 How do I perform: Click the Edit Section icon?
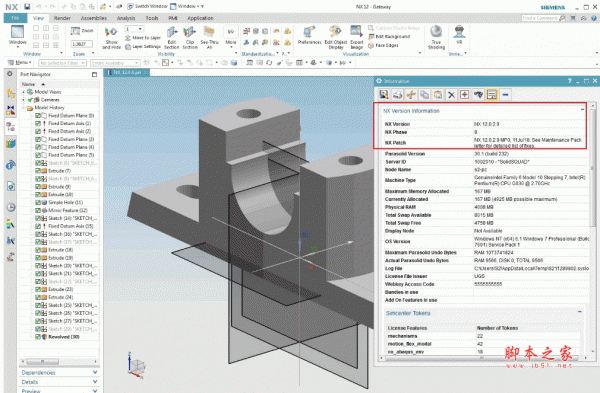pos(171,38)
